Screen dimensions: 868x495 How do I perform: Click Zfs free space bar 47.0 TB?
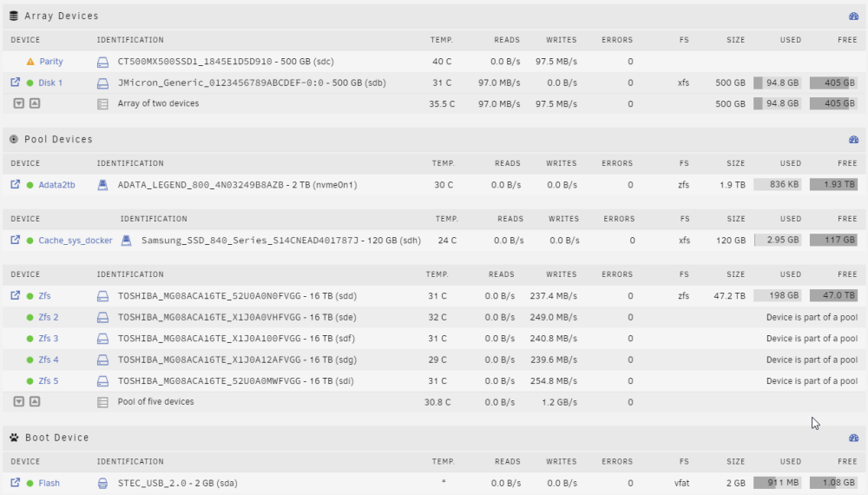pyautogui.click(x=833, y=295)
